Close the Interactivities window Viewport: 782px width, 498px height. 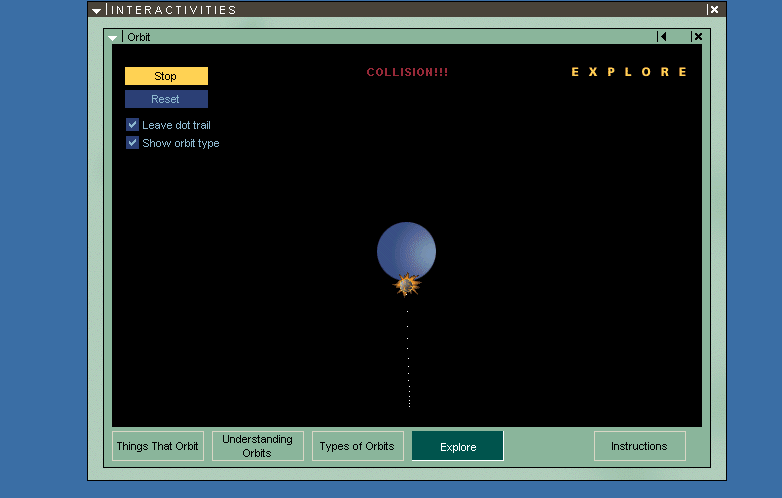pyautogui.click(x=714, y=9)
